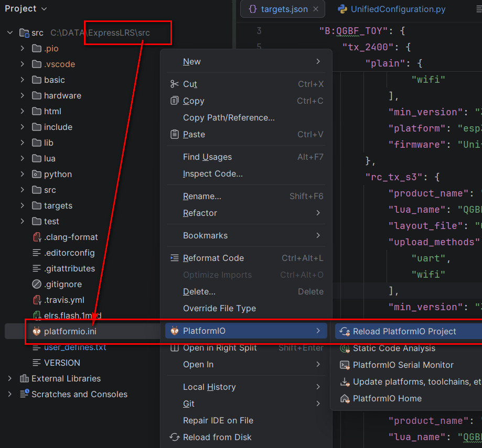482x448 pixels.
Task: Click the External Libraries icon
Action: pyautogui.click(x=24, y=378)
